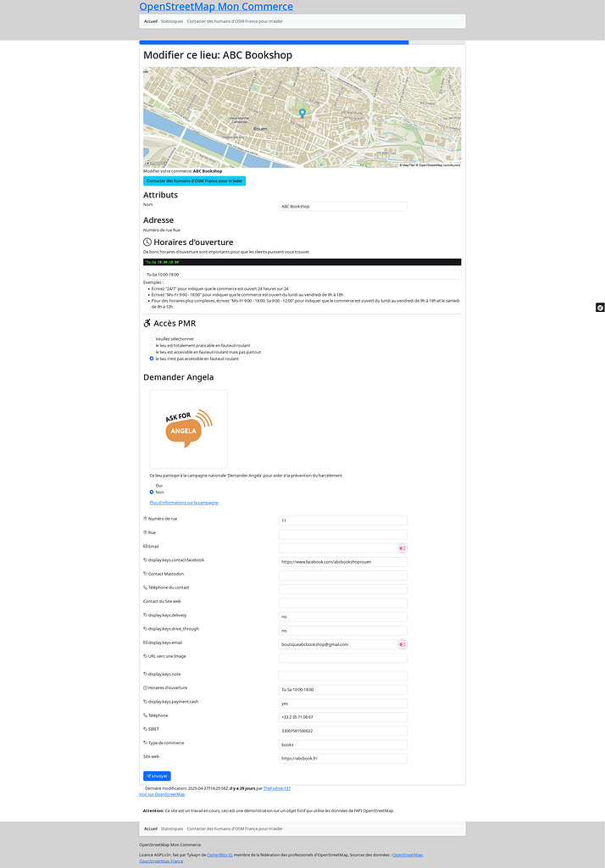Viewport: 605px width, 868px height.
Task: Click the pink icon in the display.keys.email field
Action: click(402, 644)
